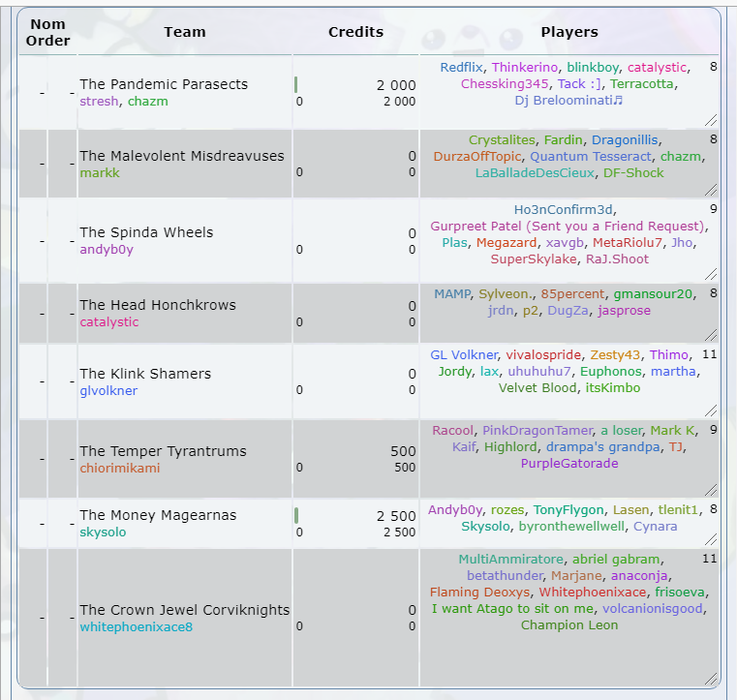Open player Flaming Deoxys's link
The image size is (737, 700).
click(x=479, y=593)
